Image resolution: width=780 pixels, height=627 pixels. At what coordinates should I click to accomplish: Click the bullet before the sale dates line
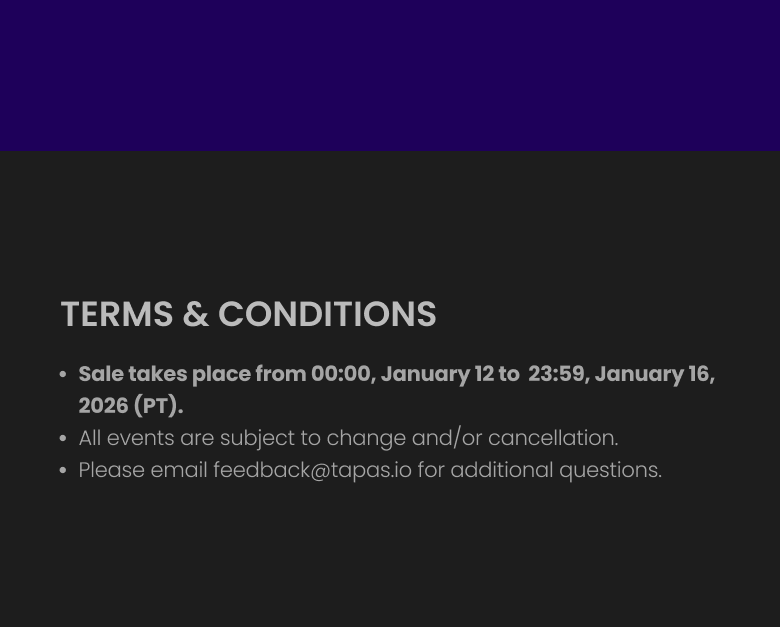pos(63,375)
